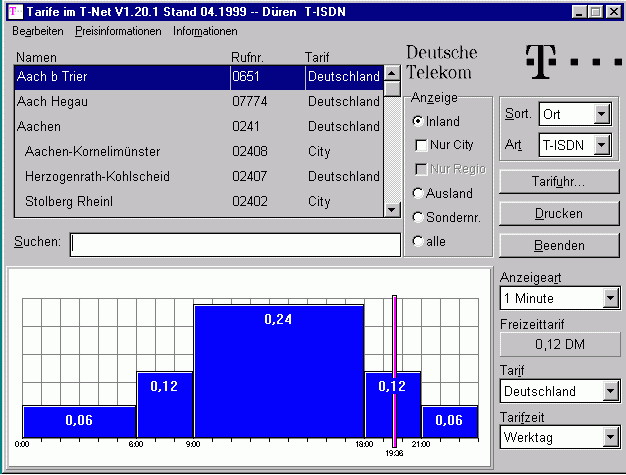Screen dimensions: 626x475
Task: Open the Sort. Ort dropdown
Action: (x=600, y=114)
